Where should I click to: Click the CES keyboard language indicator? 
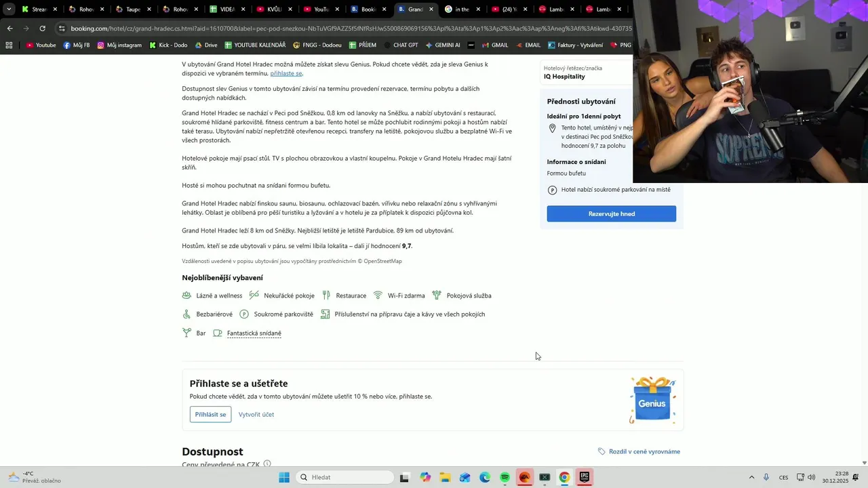click(783, 477)
